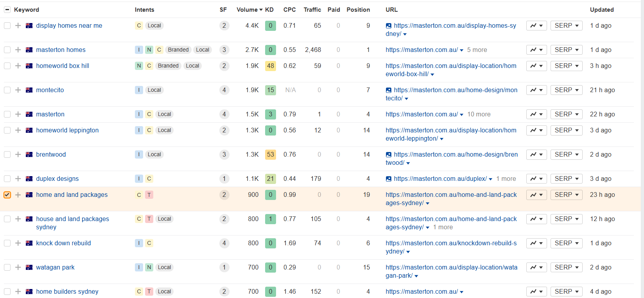Click the plus icon beside 'display homes near me'
644x298 pixels.
click(x=18, y=26)
